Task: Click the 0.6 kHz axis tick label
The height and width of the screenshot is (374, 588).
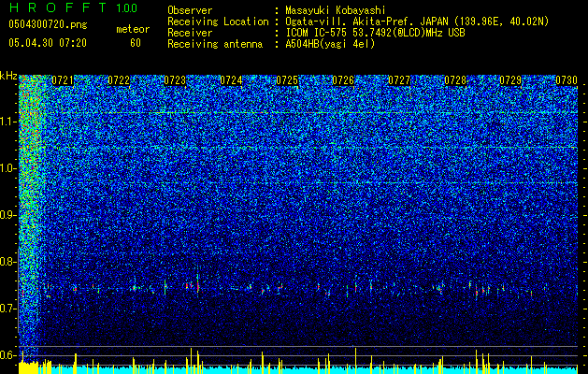Action: pos(7,355)
